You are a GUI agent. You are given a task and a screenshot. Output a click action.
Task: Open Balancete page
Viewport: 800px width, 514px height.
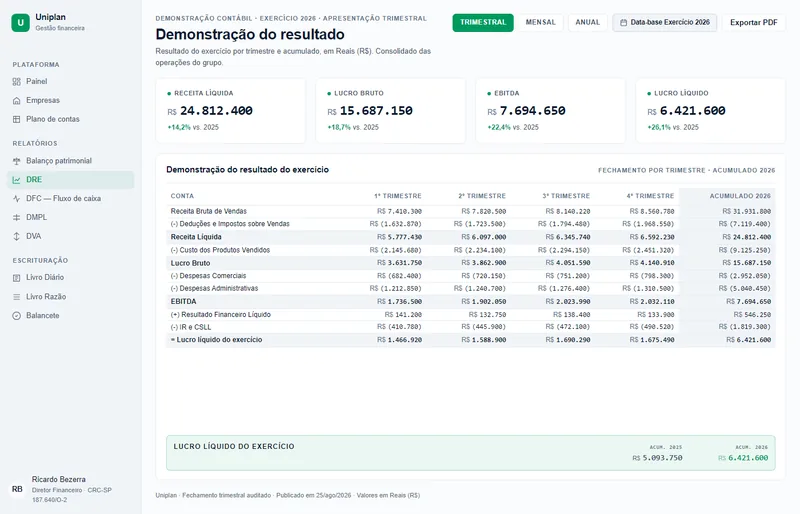click(70, 315)
